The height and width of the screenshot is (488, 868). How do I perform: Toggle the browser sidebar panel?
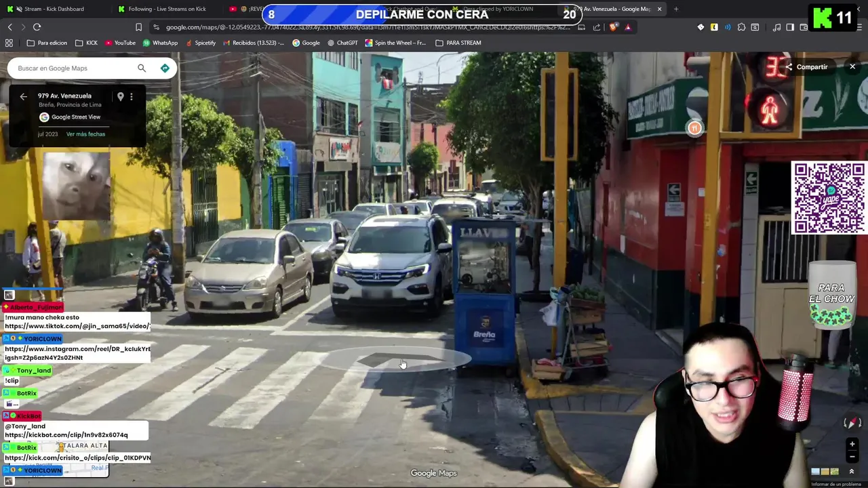790,27
